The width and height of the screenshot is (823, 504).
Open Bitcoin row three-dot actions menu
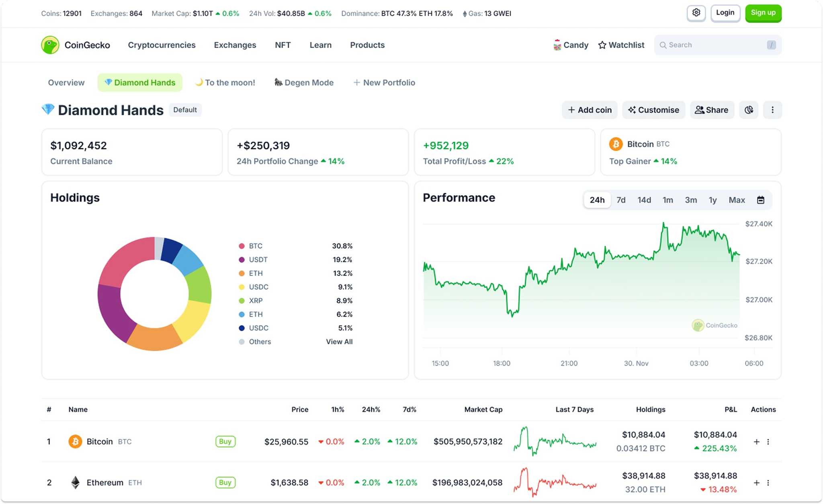point(768,442)
